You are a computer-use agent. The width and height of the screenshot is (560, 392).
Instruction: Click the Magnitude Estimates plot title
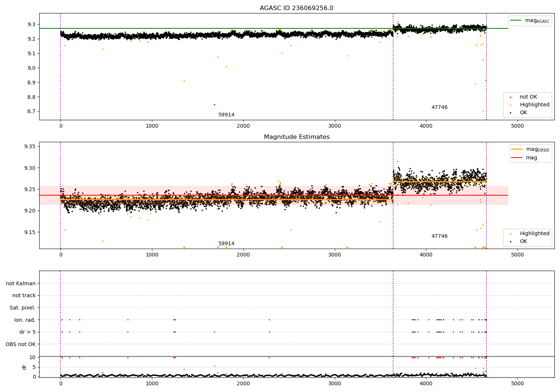(296, 137)
